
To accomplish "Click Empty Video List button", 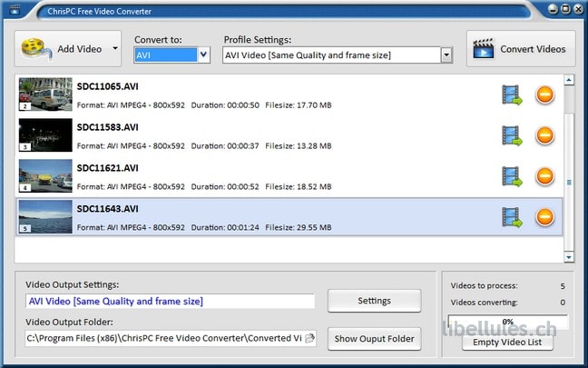I will pos(507,342).
